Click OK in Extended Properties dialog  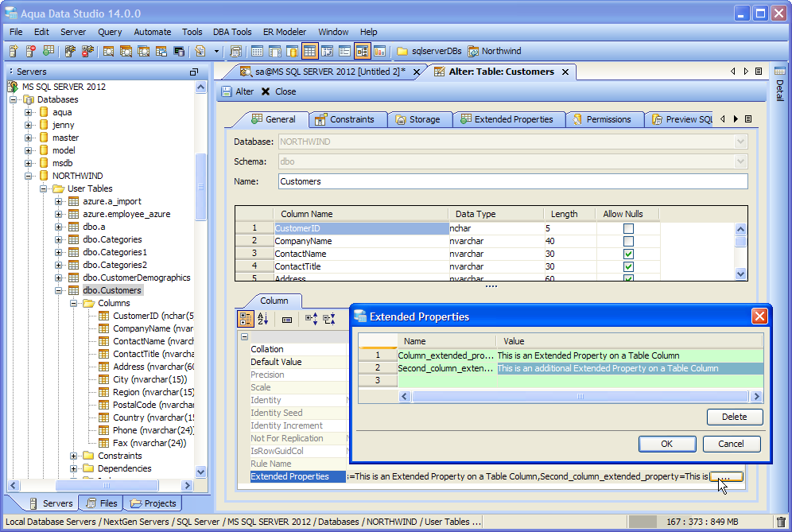click(666, 444)
